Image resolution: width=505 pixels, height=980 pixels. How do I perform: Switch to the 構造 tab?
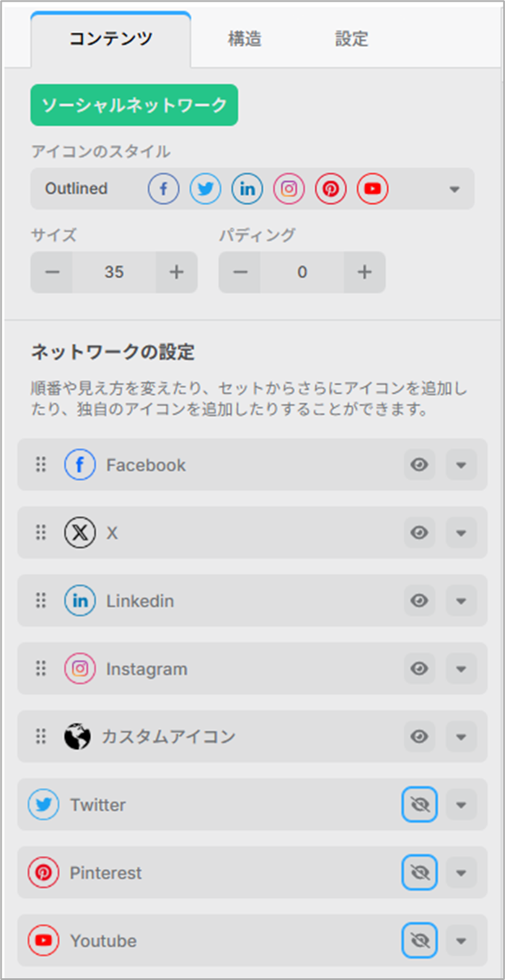pos(245,39)
